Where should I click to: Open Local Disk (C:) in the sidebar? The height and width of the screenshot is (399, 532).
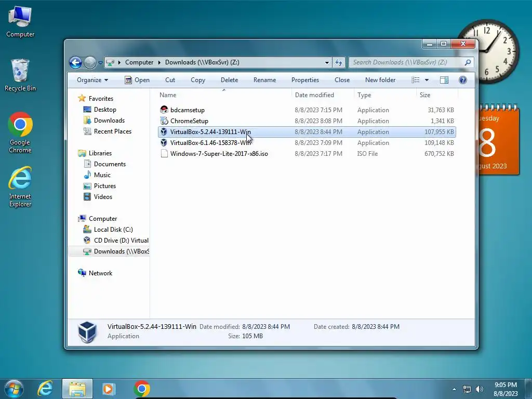113,229
